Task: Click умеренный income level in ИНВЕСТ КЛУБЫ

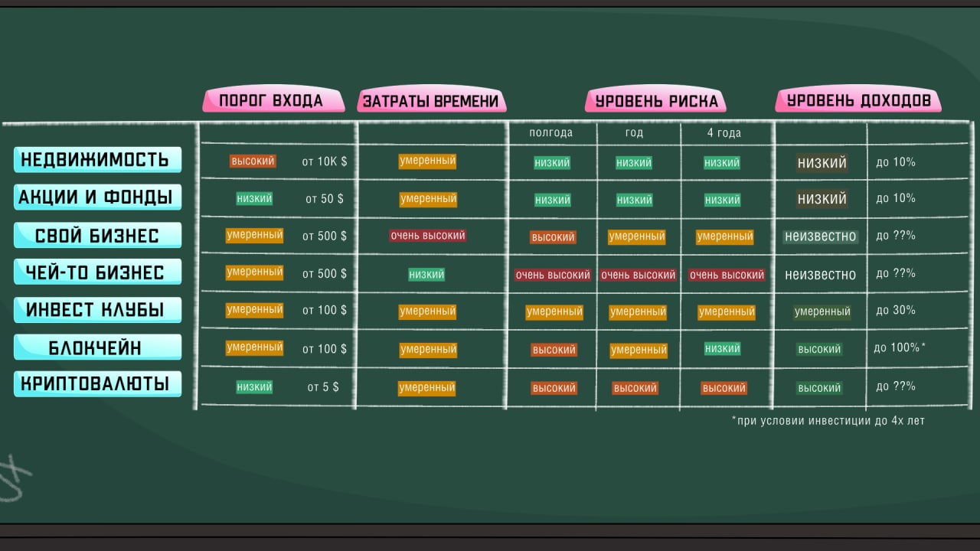Action: pyautogui.click(x=822, y=311)
